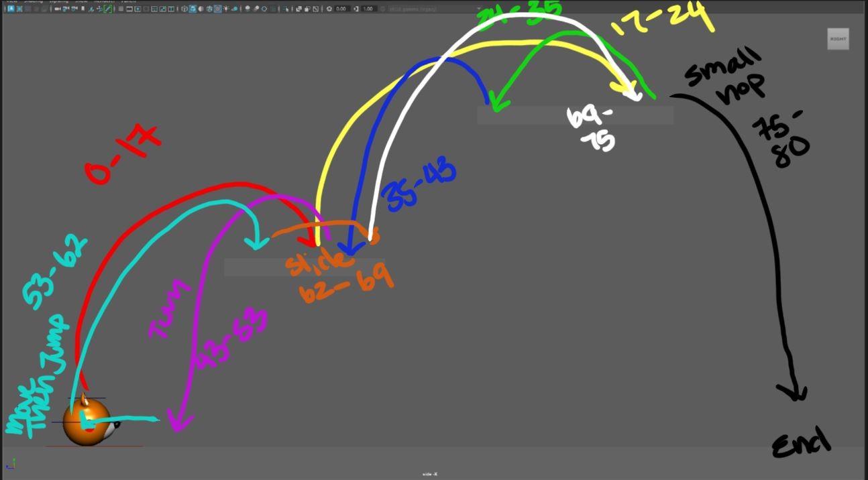Image resolution: width=868 pixels, height=480 pixels.
Task: Click the X-Ray icon
Action: click(299, 9)
